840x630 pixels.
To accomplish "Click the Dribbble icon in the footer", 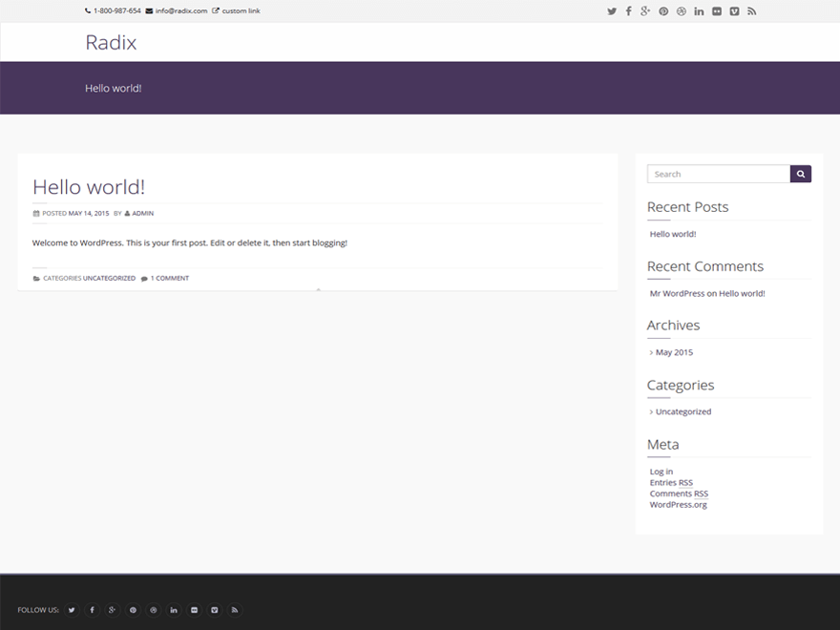I will click(x=153, y=610).
